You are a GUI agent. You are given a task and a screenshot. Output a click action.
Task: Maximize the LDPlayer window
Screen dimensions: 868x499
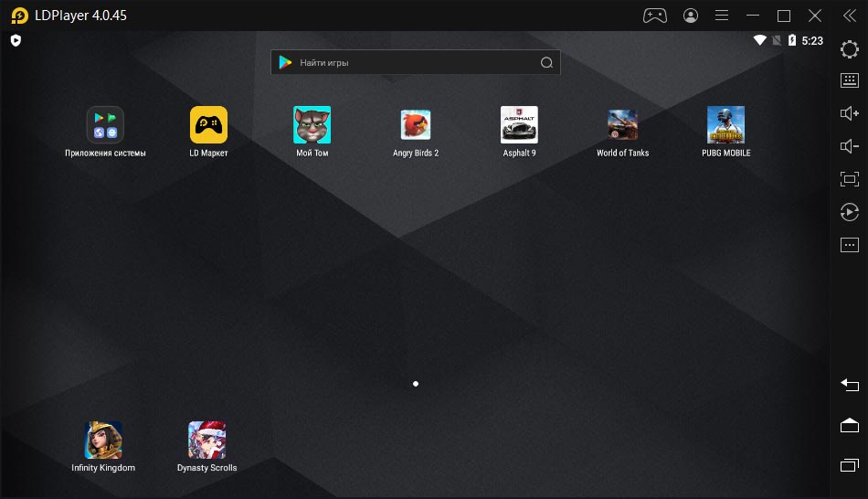784,16
